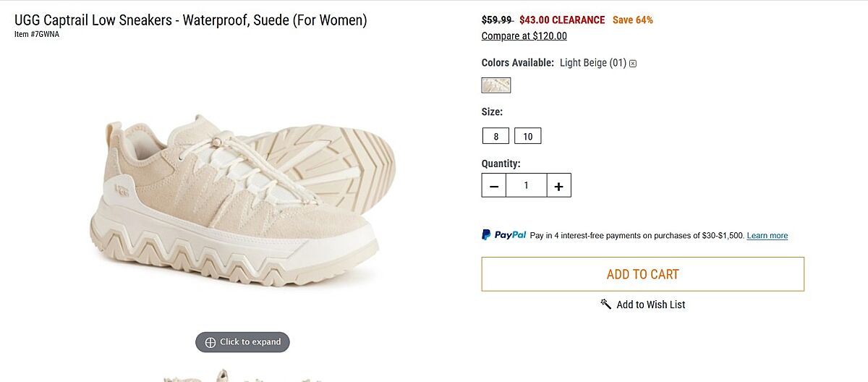The width and height of the screenshot is (868, 382).
Task: Click the UGG Captrail Low Sneakers title
Action: (191, 20)
